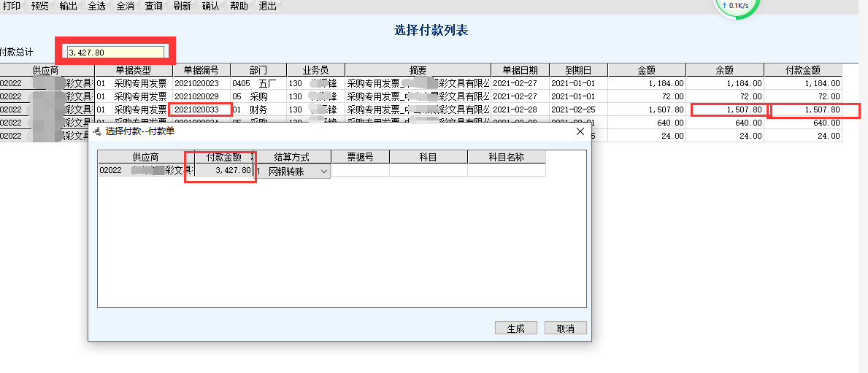Viewport: 868px width, 373px height.
Task: Select 单据编号 cell 2021020023
Action: pos(201,83)
